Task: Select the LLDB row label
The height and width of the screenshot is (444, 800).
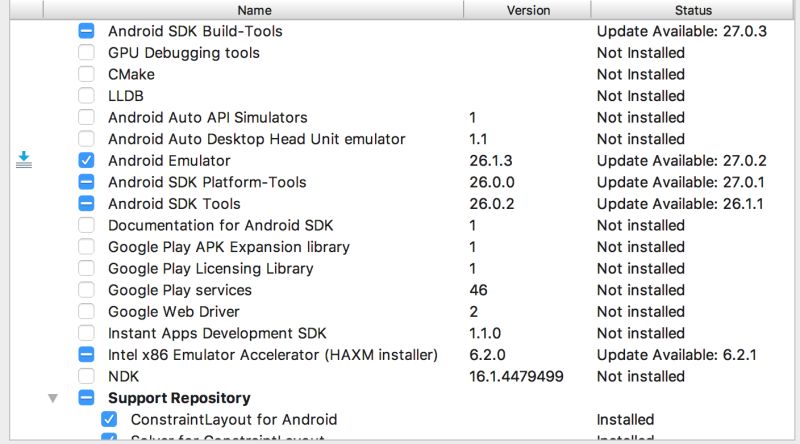Action: click(x=126, y=96)
